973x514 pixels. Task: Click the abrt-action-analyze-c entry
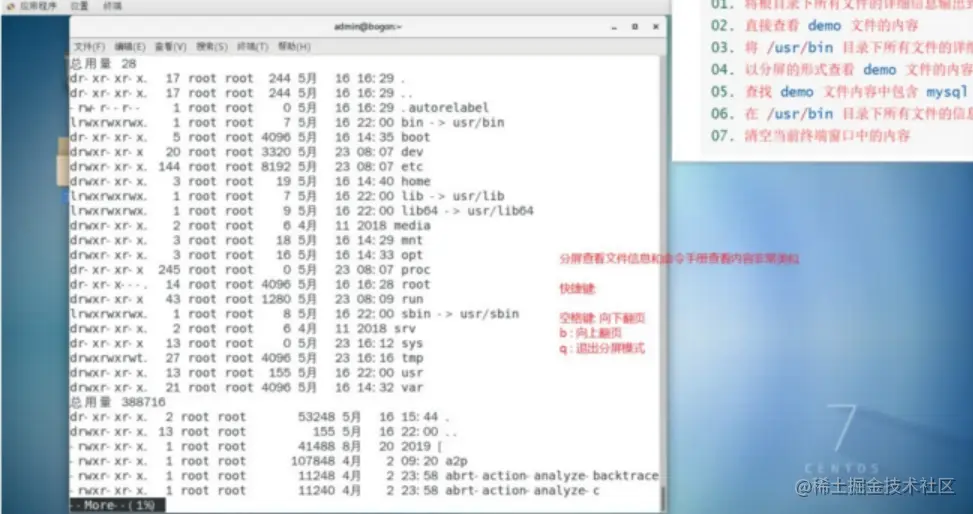523,491
